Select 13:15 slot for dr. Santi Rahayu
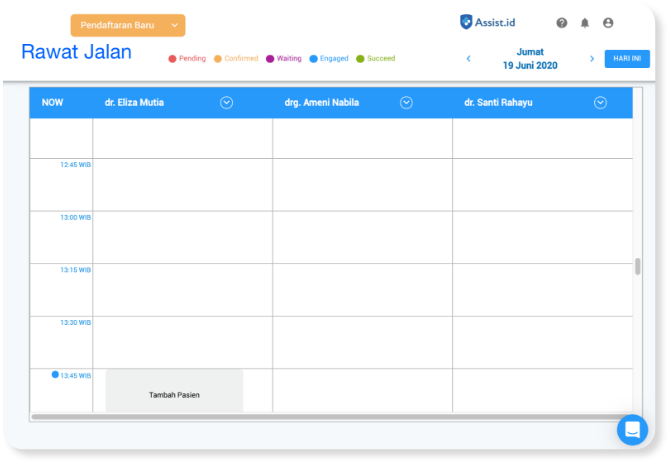 pyautogui.click(x=543, y=290)
